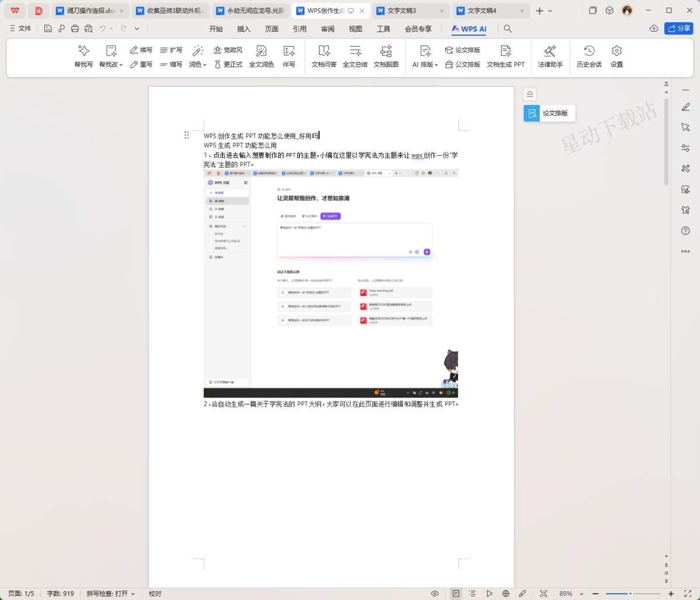Switch to the 阔刀操作连招 document tab
This screenshot has height=600, width=700.
coord(90,11)
